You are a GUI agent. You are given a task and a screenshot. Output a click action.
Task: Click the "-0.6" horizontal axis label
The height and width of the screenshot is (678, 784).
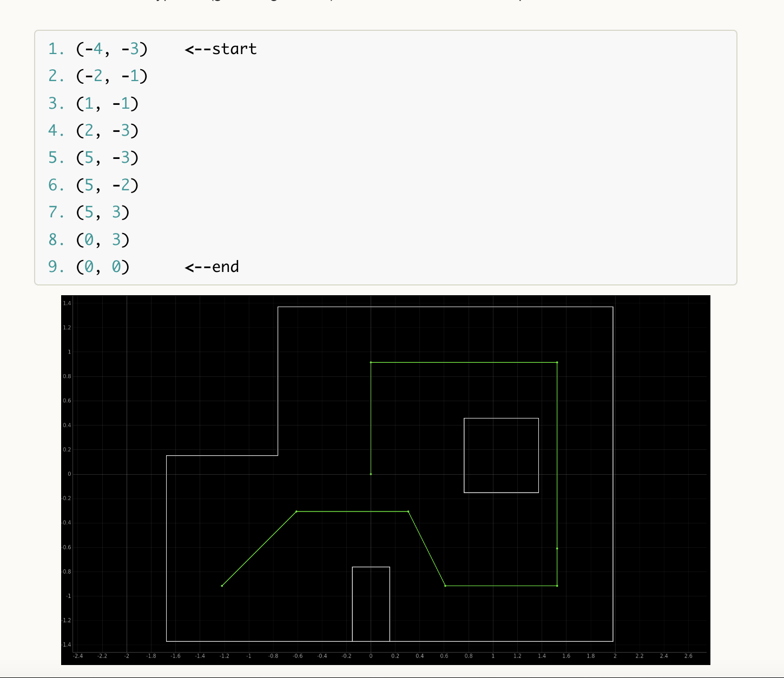(x=298, y=656)
